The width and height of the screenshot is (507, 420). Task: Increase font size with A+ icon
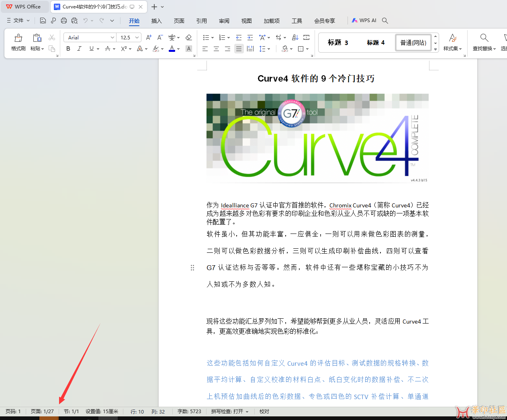[x=149, y=37]
